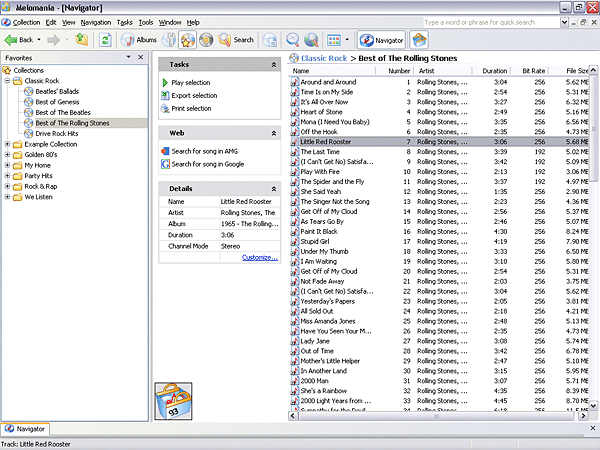The height and width of the screenshot is (450, 600).
Task: Open the Navigation menu
Action: (x=96, y=23)
